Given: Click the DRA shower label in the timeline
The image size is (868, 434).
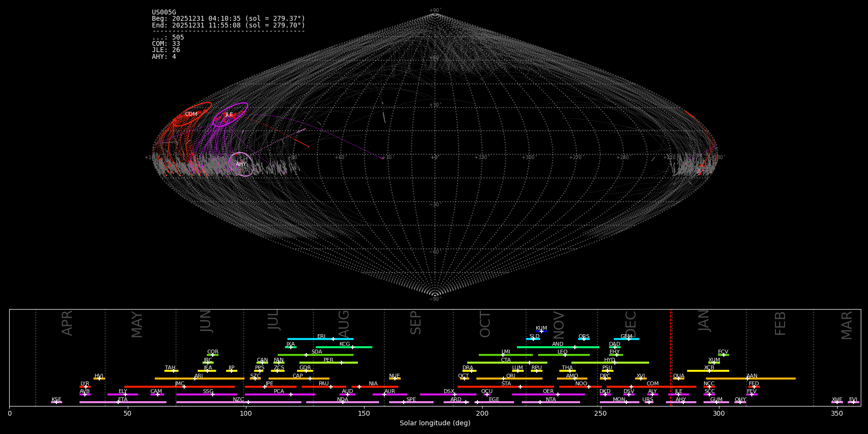Looking at the screenshot, I should [468, 368].
